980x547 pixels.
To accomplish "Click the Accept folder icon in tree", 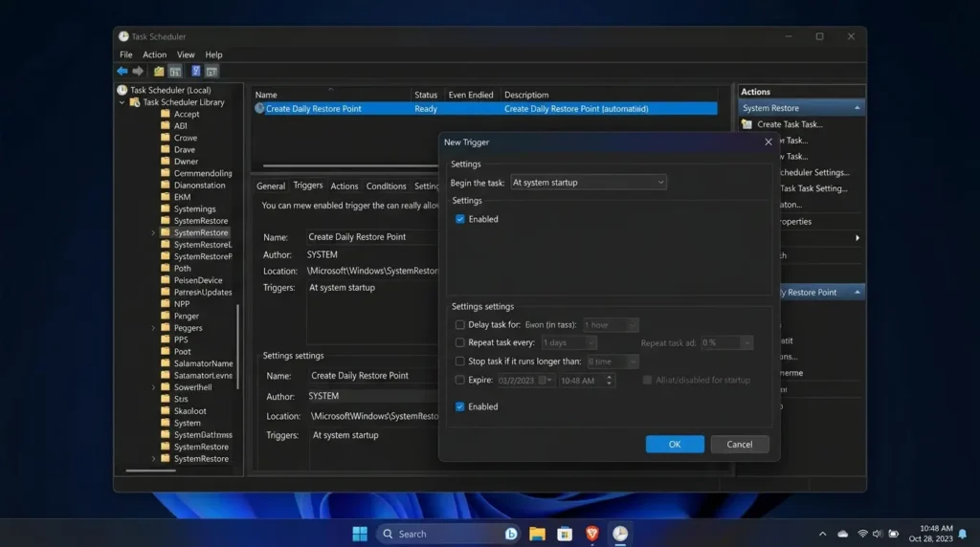I will (x=165, y=114).
